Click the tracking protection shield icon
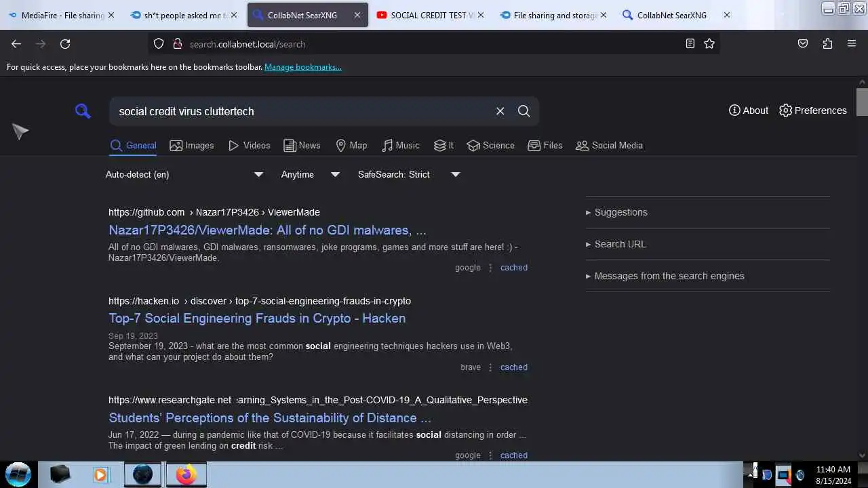 pyautogui.click(x=159, y=44)
